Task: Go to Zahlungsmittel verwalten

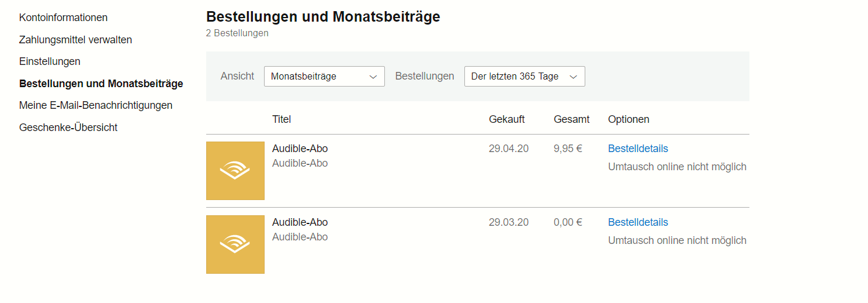Action: click(75, 40)
